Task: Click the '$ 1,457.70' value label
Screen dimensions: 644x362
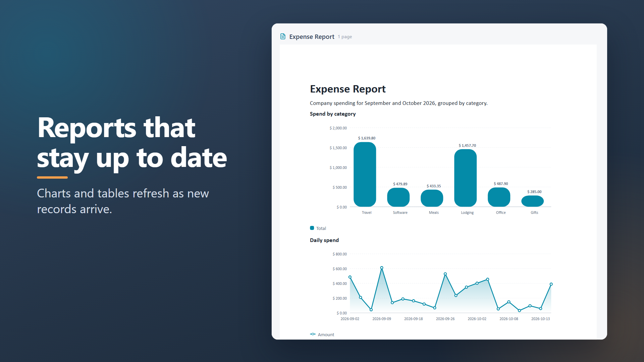Action: (467, 145)
